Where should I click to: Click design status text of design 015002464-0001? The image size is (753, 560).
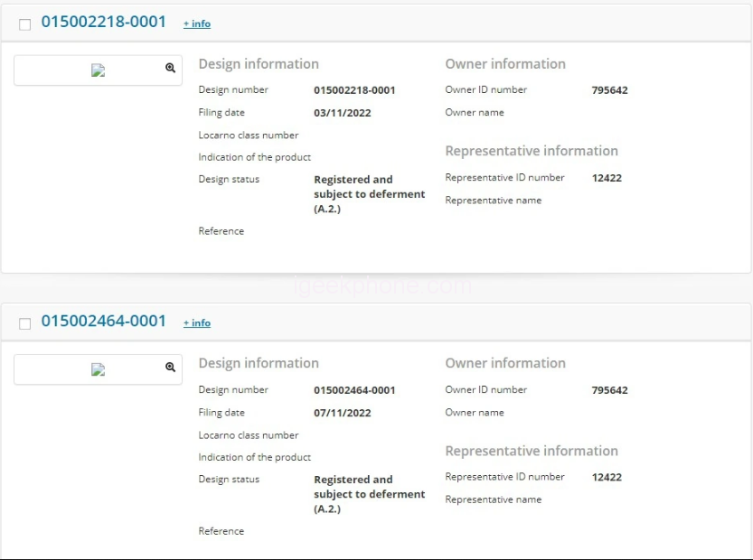point(369,494)
